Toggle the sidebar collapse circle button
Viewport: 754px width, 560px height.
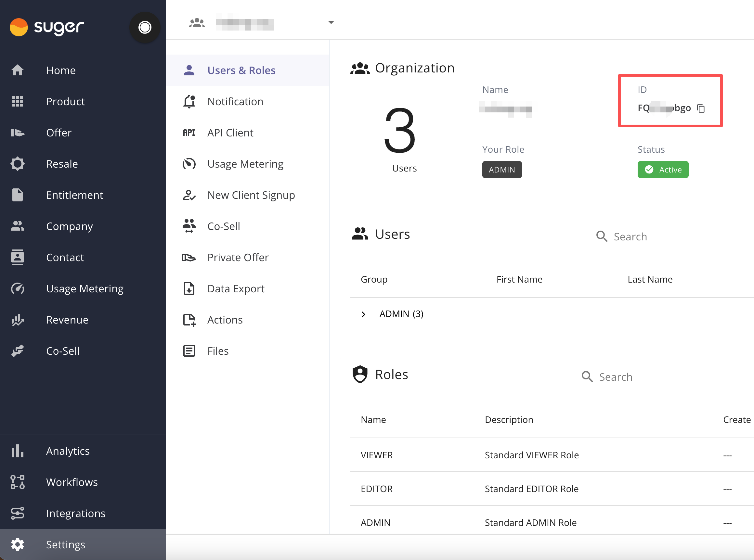click(145, 27)
